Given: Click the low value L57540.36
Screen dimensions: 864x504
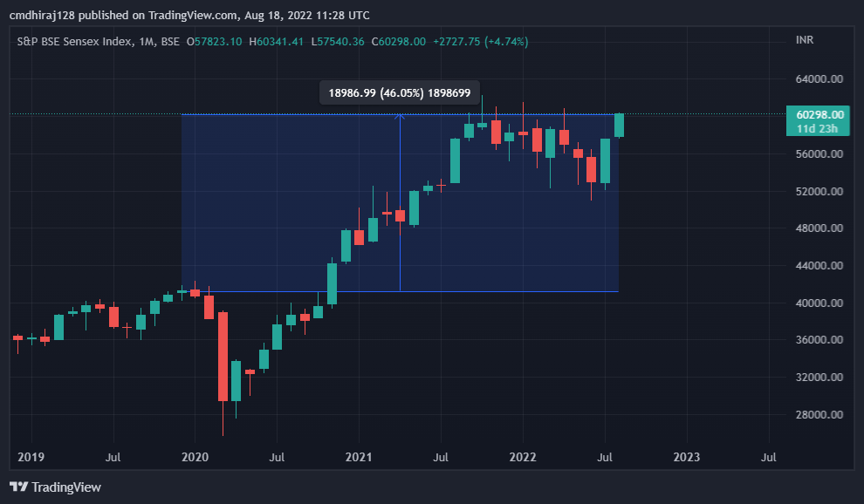Looking at the screenshot, I should 338,41.
